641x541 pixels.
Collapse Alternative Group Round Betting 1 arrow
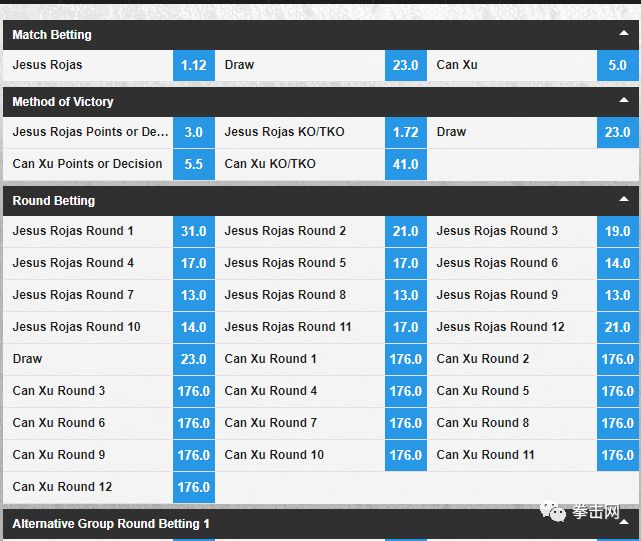tap(624, 522)
